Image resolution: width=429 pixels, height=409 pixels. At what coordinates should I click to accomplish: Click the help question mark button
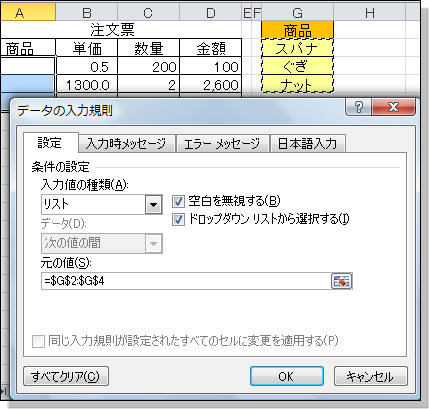[x=358, y=107]
